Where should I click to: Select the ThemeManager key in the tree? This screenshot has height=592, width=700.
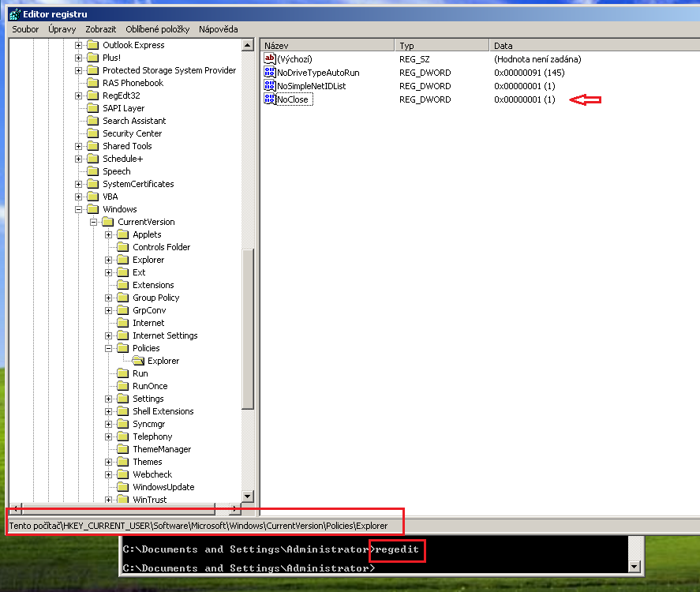(x=162, y=449)
